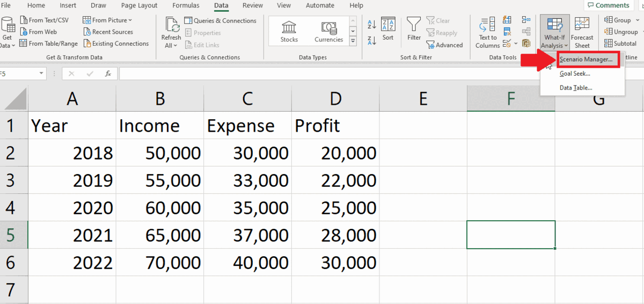Switch to the Home tab
The image size is (644, 304).
(36, 5)
